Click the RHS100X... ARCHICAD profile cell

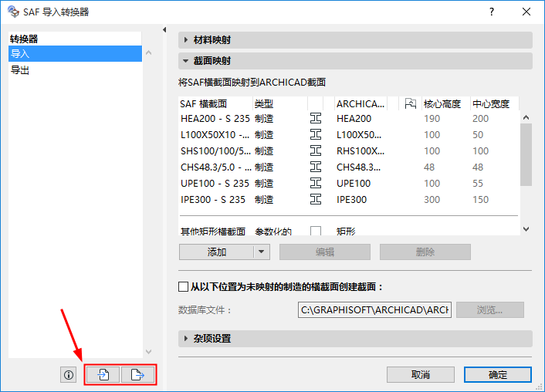[x=361, y=150]
